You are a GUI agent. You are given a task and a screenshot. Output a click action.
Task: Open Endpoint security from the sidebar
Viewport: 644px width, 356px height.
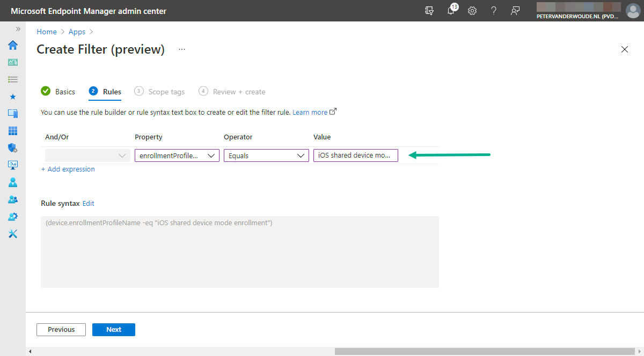click(x=13, y=147)
